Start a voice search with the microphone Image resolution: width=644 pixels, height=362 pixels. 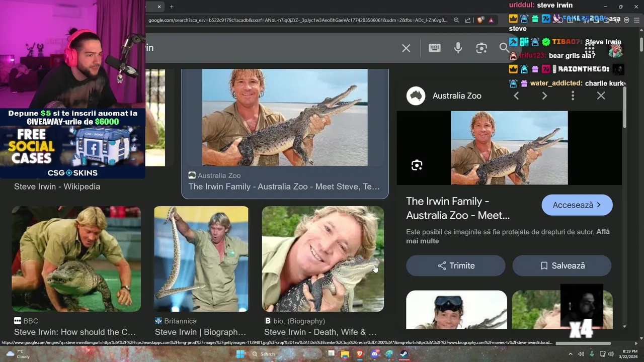(x=458, y=48)
